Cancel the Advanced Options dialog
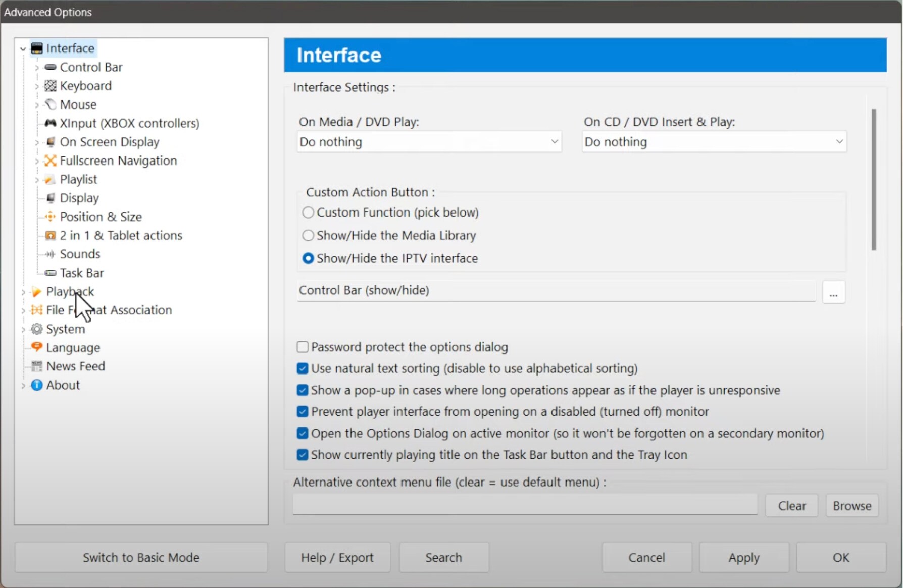The width and height of the screenshot is (903, 588). 646,557
